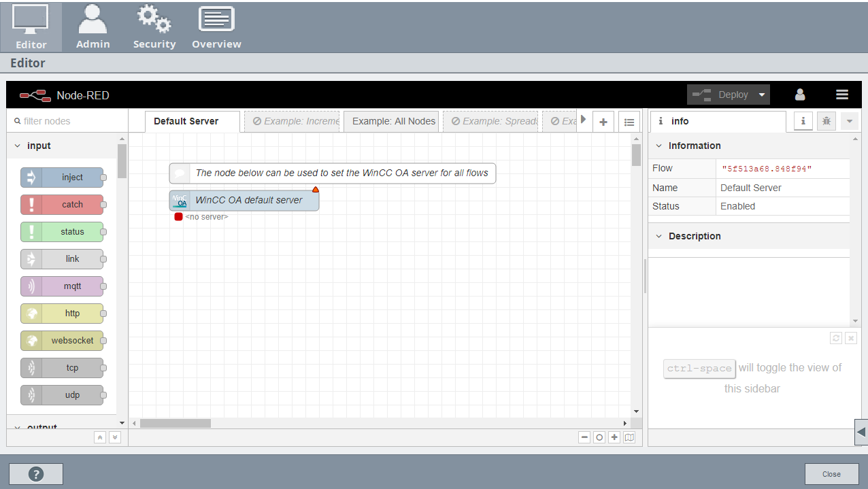Toggle sidebar visibility with side arrow
The image size is (868, 489).
click(861, 432)
